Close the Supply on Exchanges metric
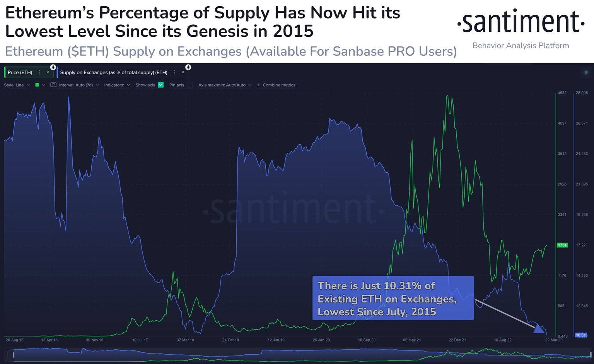The width and height of the screenshot is (594, 364). [183, 72]
